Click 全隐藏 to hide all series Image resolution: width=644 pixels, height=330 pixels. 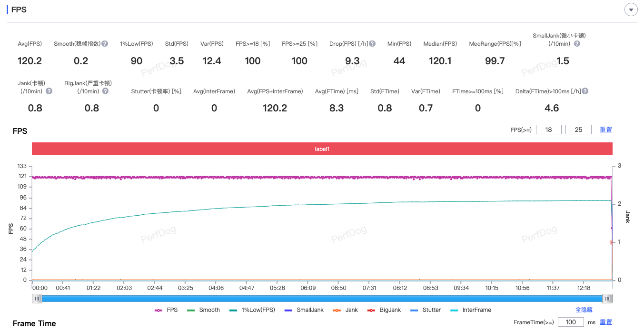[x=584, y=310]
